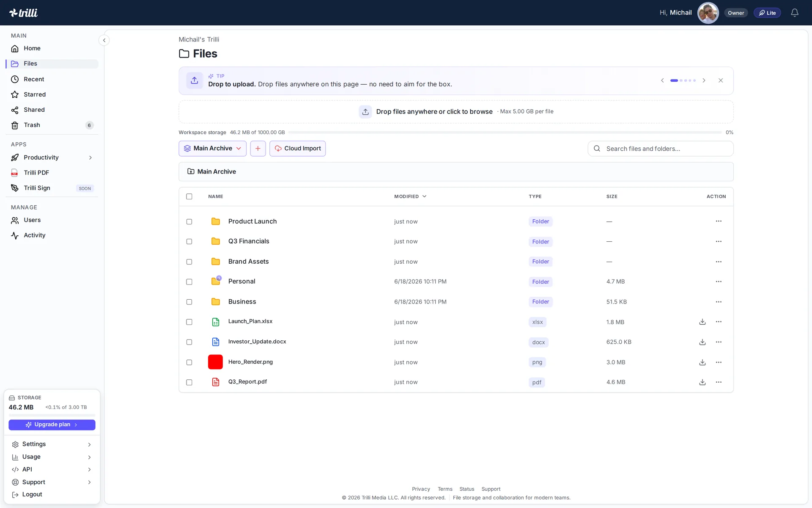Click the upload icon in the tip banner

tap(195, 80)
